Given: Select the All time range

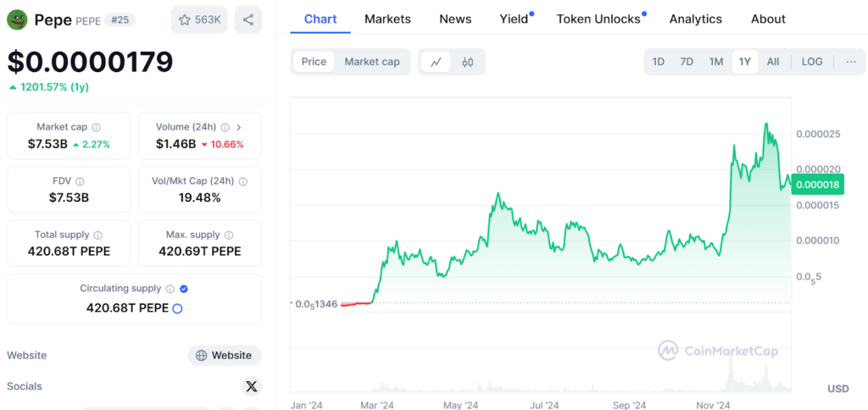Looking at the screenshot, I should click(773, 62).
